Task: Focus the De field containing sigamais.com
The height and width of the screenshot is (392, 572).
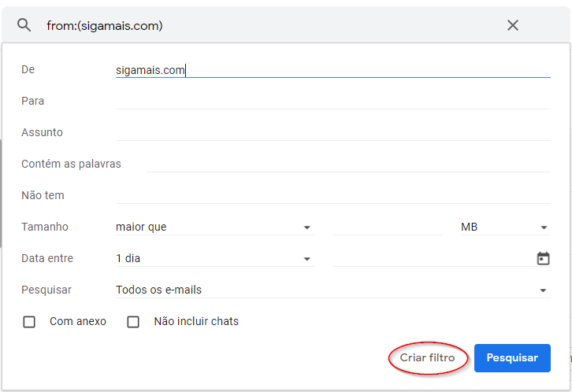Action: click(332, 70)
